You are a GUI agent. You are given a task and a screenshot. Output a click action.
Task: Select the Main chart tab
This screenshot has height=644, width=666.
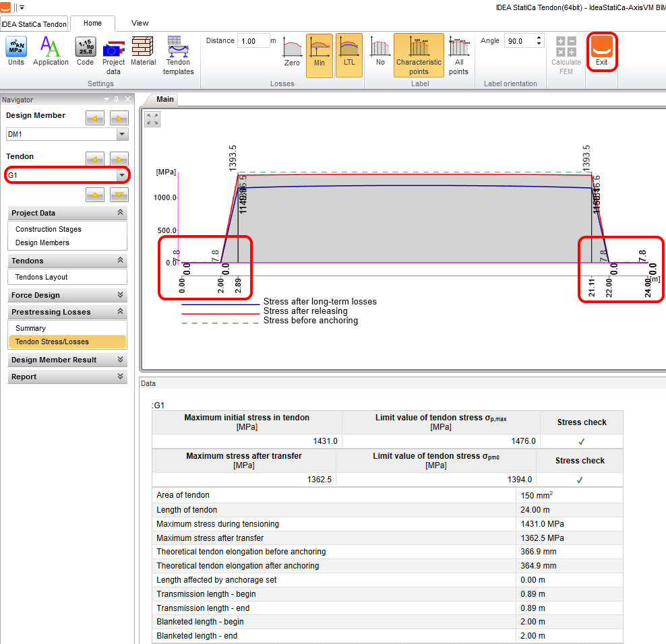165,100
